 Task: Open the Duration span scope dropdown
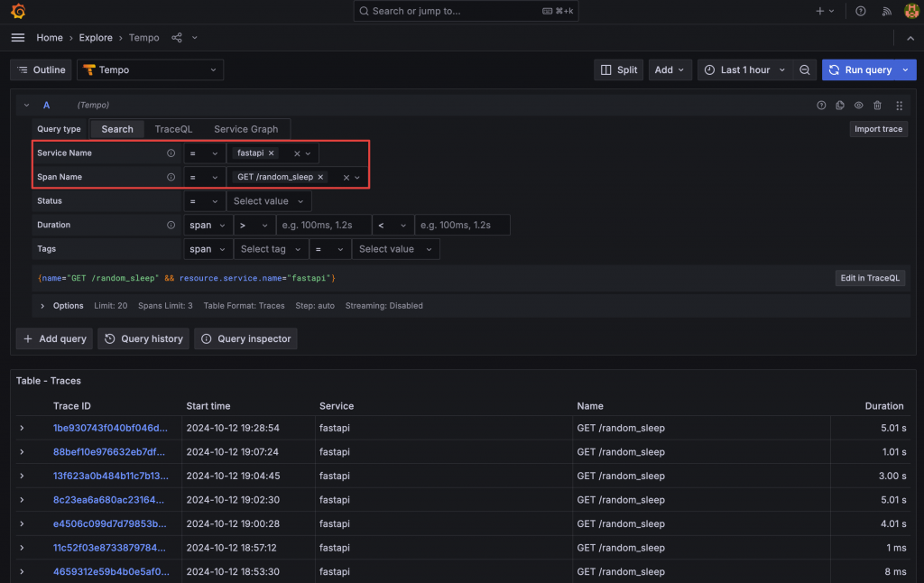click(x=208, y=226)
